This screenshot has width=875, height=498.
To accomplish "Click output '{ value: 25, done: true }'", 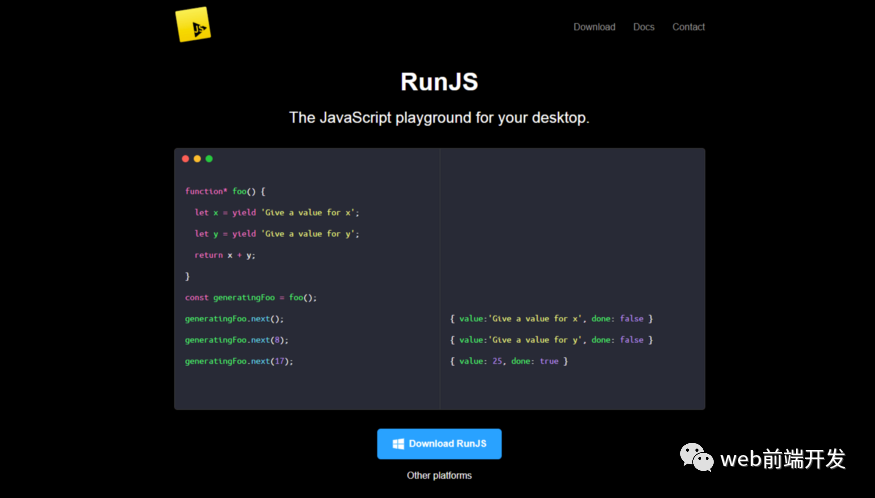I will point(509,361).
